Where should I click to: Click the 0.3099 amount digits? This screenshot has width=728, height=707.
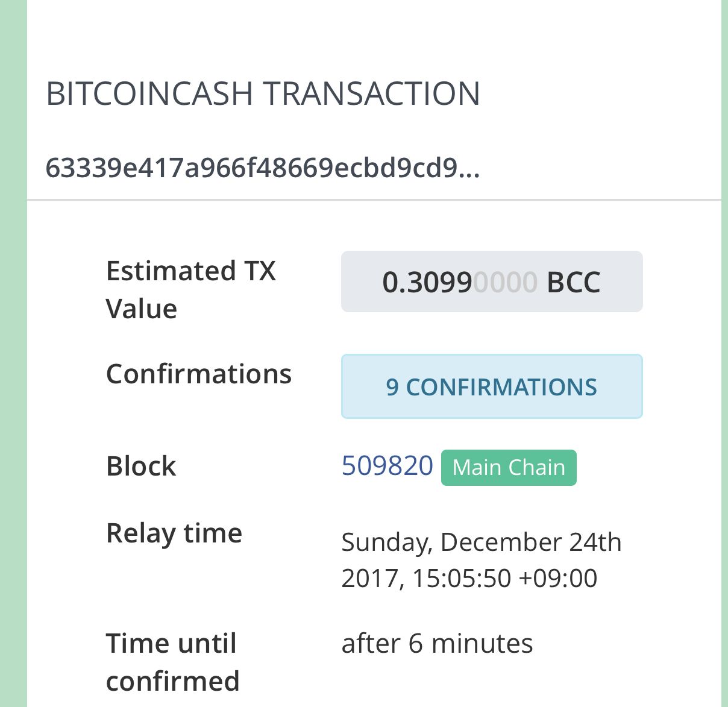427,282
